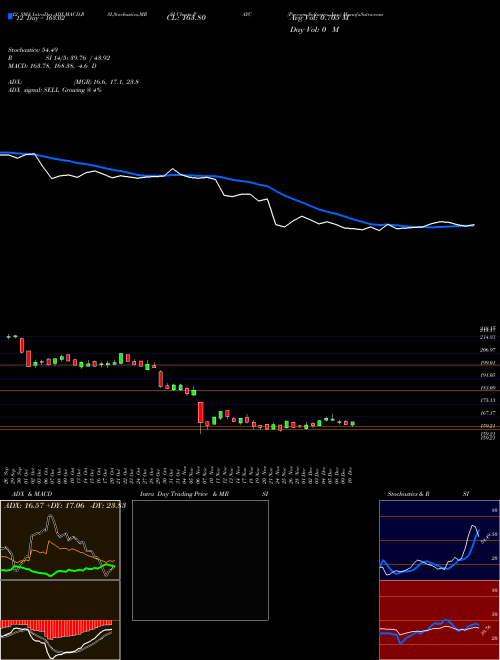Select the '12 Day = 163.02' SMA label

point(39,18)
